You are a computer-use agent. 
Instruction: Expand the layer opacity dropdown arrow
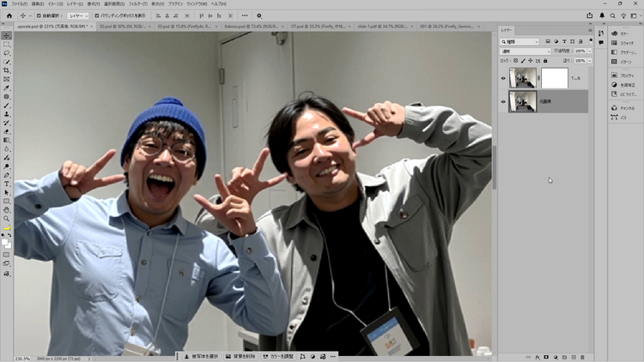click(589, 51)
